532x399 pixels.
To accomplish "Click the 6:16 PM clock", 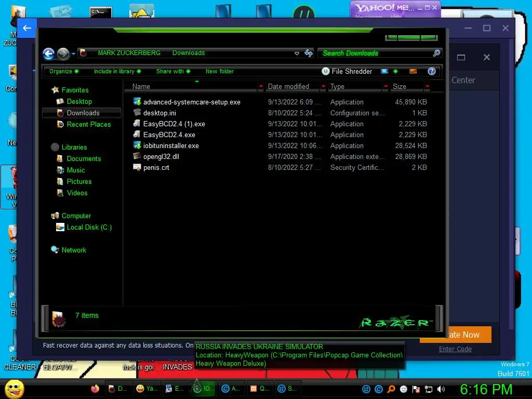I will click(x=486, y=389).
